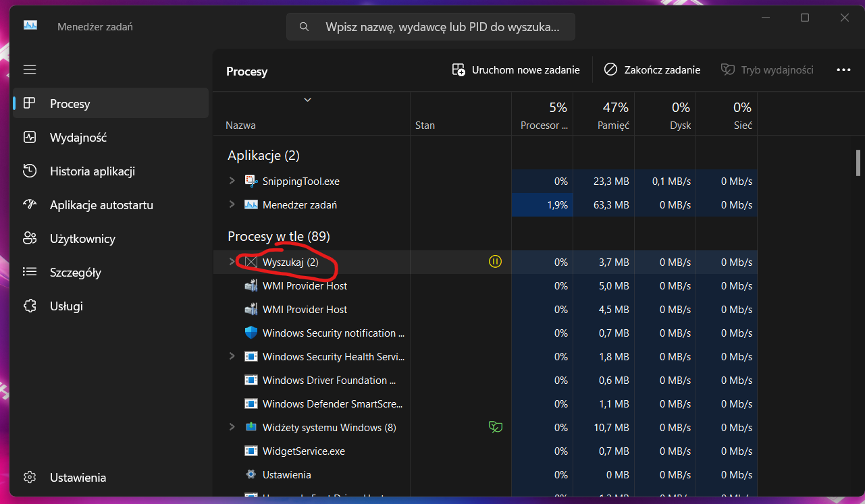Screen dimensions: 865x504
Task: Select Windows Driver Foundation row
Action: click(485, 380)
